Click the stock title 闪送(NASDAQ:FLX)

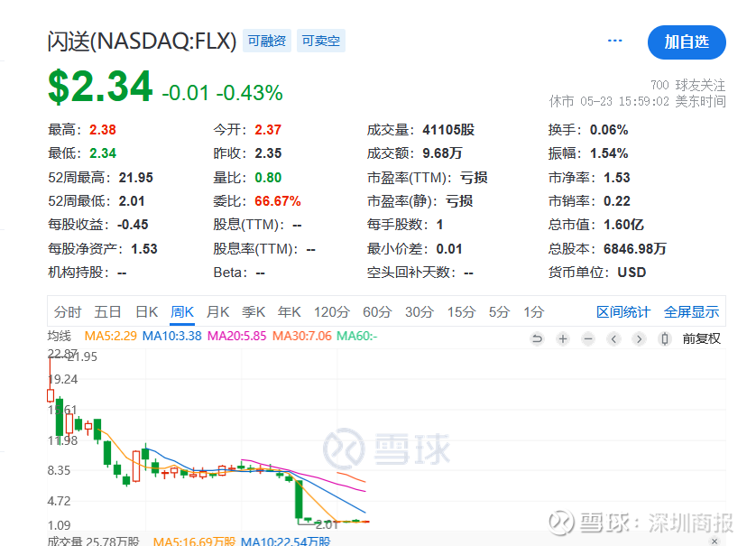tap(142, 41)
